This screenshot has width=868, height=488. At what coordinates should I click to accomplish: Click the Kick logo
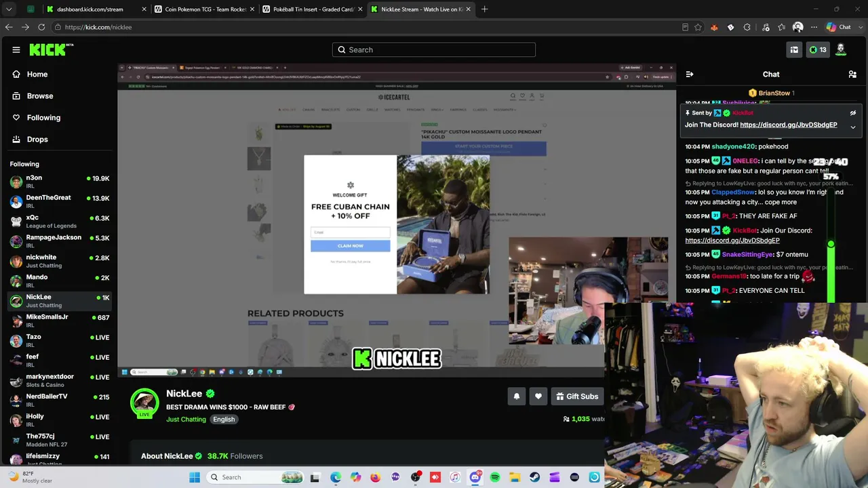tap(52, 49)
